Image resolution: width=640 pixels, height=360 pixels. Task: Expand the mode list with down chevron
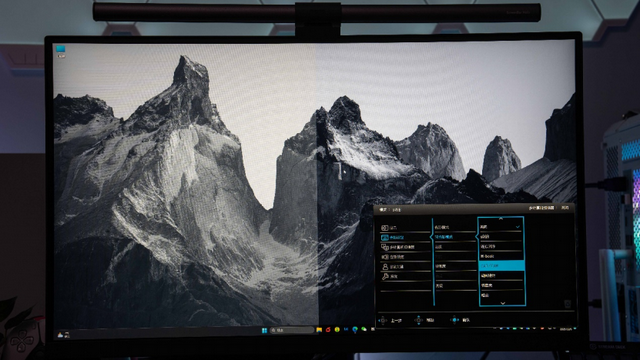(502, 303)
